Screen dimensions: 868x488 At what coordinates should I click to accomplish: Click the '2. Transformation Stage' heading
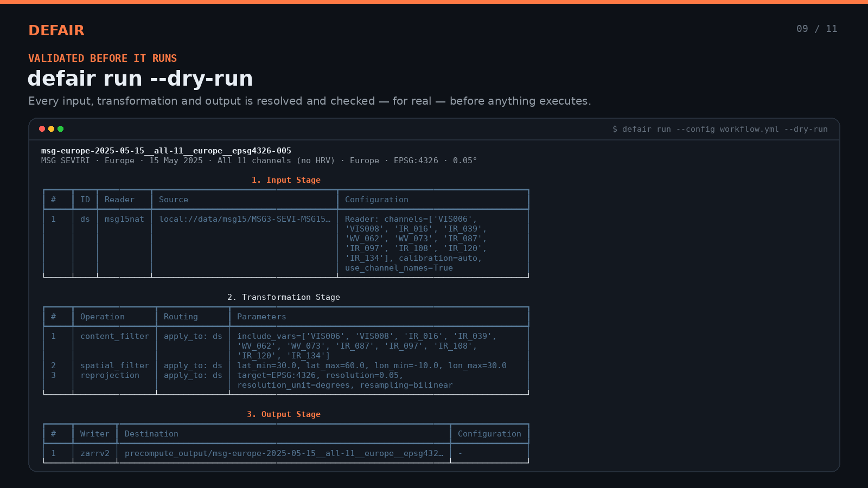point(284,297)
